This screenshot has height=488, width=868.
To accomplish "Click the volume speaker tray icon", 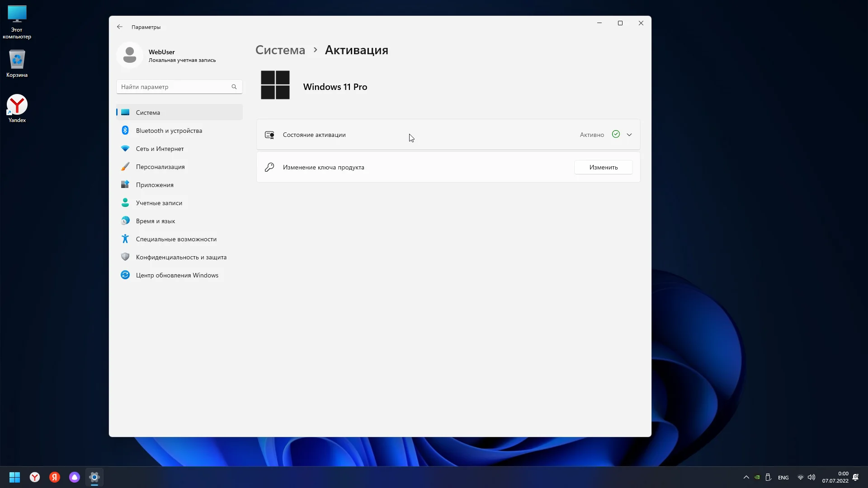I will click(811, 477).
